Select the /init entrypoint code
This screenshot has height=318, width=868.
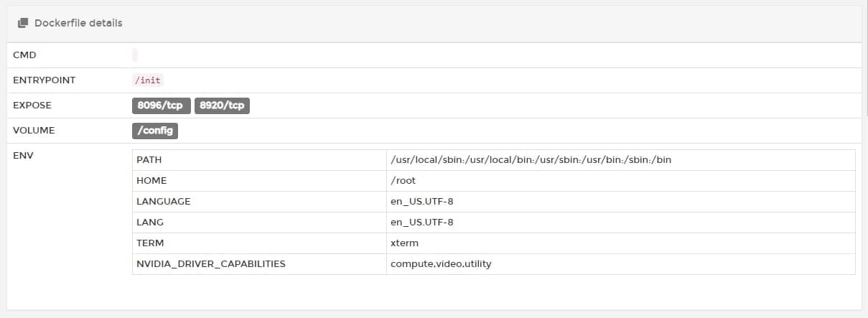pos(149,80)
